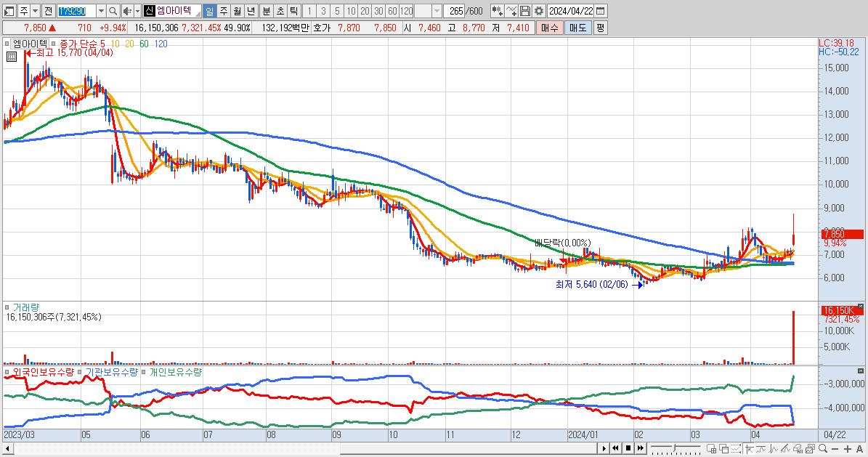
Task: Click the 신 credit badge icon
Action: (149, 11)
